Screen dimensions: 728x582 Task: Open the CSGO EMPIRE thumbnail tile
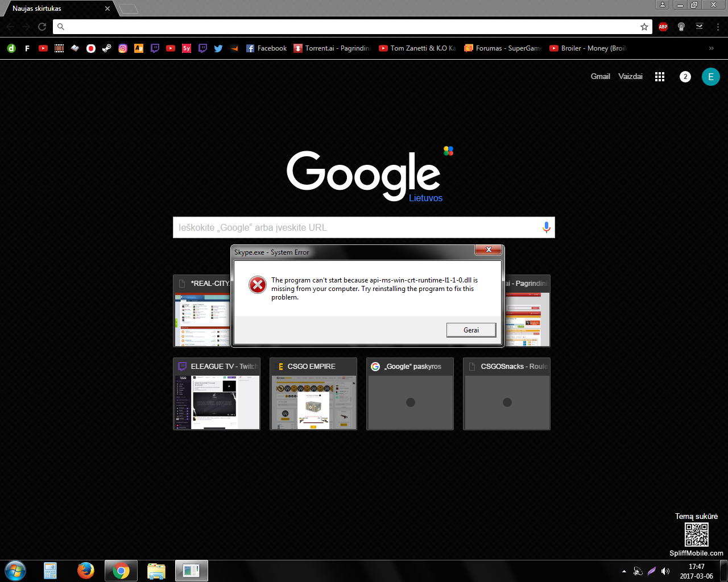click(x=313, y=394)
